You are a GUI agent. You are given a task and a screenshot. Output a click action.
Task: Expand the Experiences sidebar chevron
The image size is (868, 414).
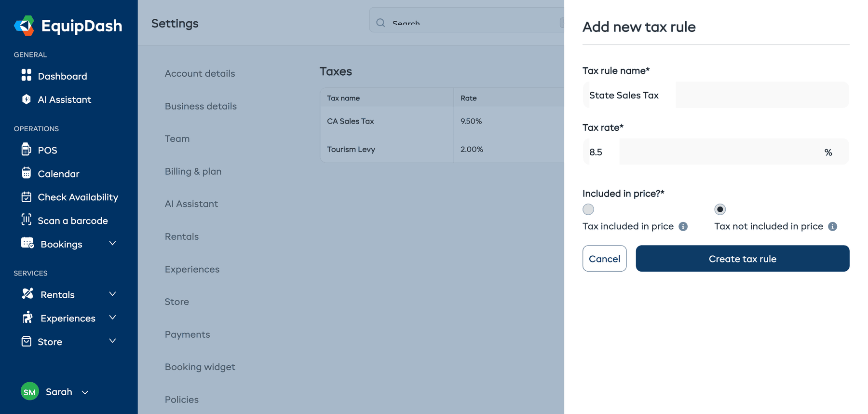[112, 317]
